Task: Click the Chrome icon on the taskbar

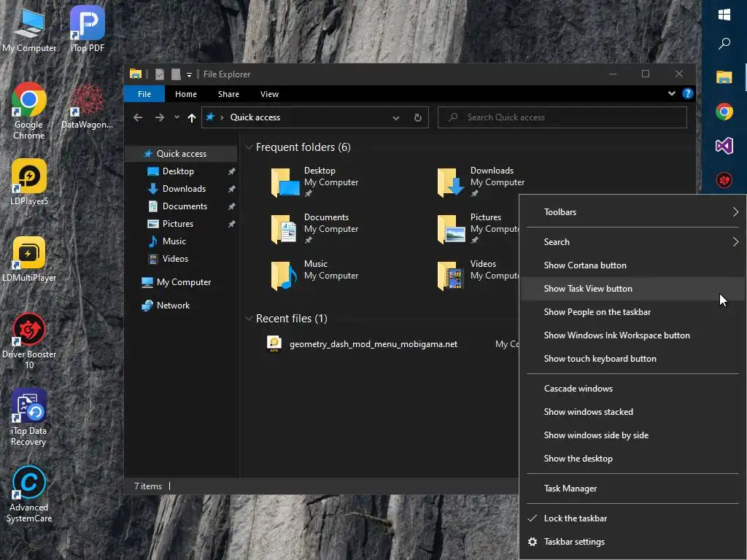Action: click(x=724, y=112)
